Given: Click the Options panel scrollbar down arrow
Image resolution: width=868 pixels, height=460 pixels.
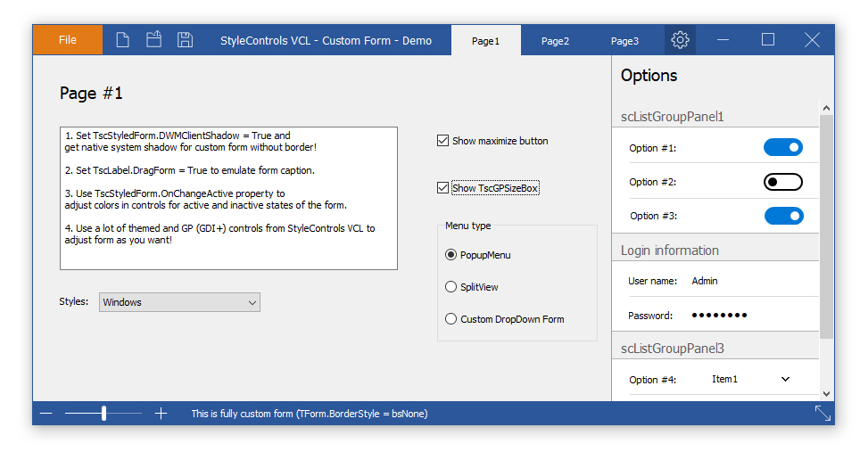Looking at the screenshot, I should (x=826, y=394).
